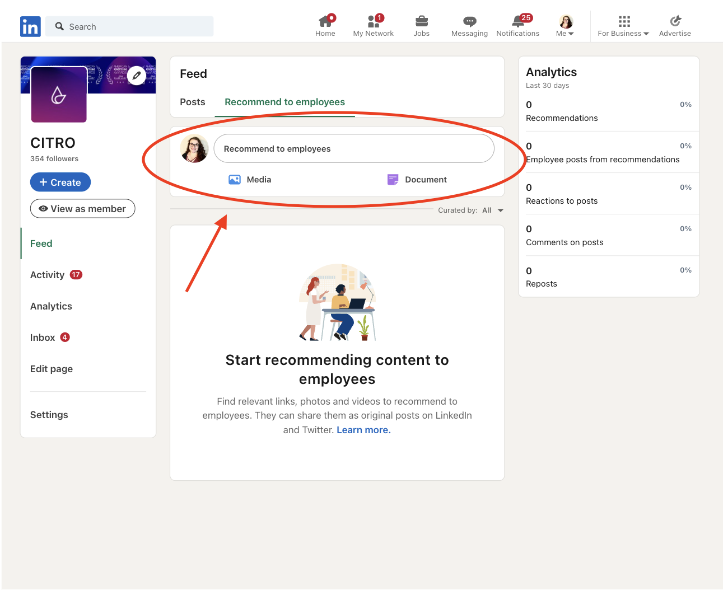Open the My Network icon
Viewport: 726px width, 602px height.
pyautogui.click(x=374, y=21)
